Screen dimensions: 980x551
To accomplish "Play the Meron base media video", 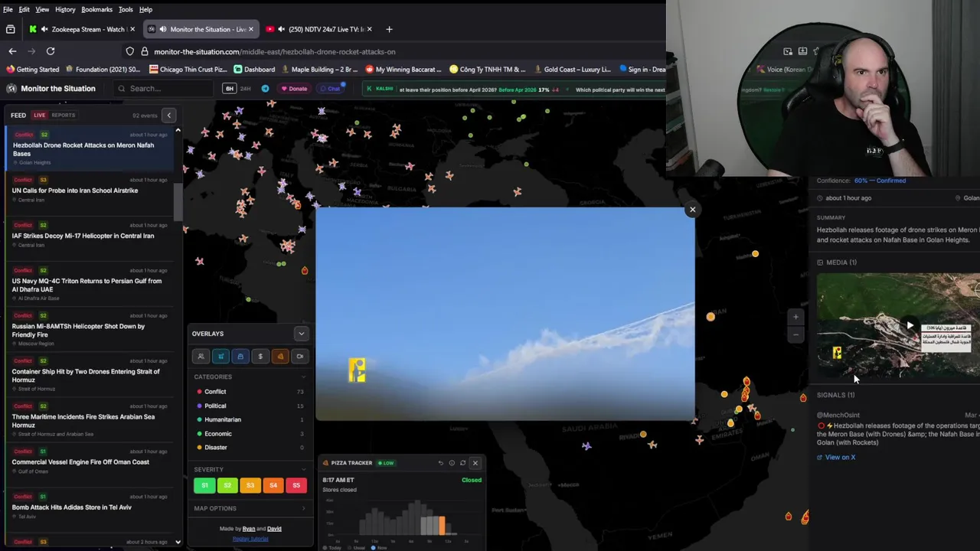I will pos(910,326).
